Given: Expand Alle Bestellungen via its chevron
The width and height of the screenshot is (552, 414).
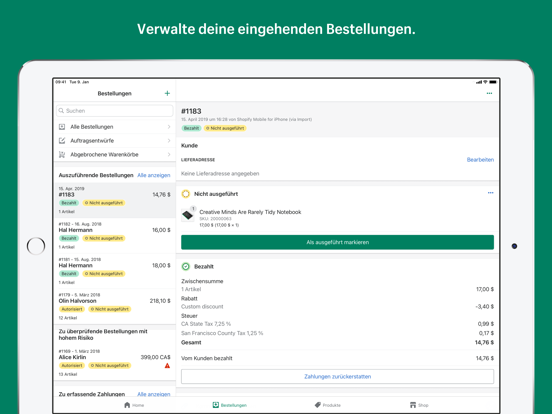Looking at the screenshot, I should point(169,127).
